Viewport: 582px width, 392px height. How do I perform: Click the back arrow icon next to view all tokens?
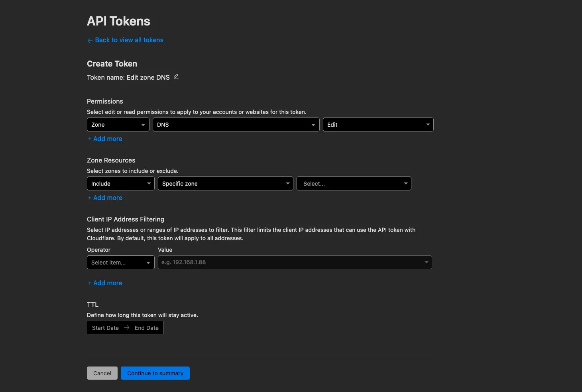tap(90, 40)
